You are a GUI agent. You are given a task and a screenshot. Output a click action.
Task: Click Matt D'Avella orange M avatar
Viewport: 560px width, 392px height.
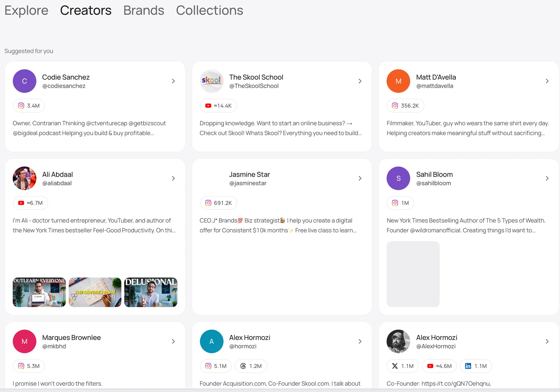pyautogui.click(x=398, y=81)
